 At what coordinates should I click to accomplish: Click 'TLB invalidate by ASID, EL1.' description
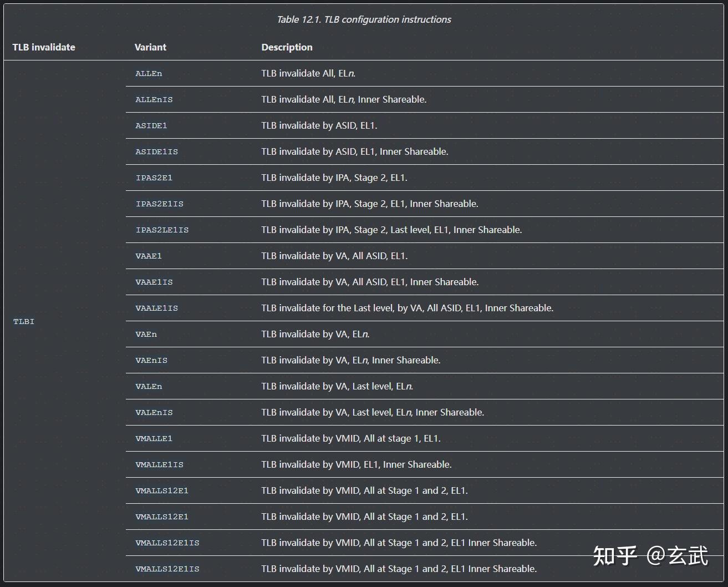[319, 125]
